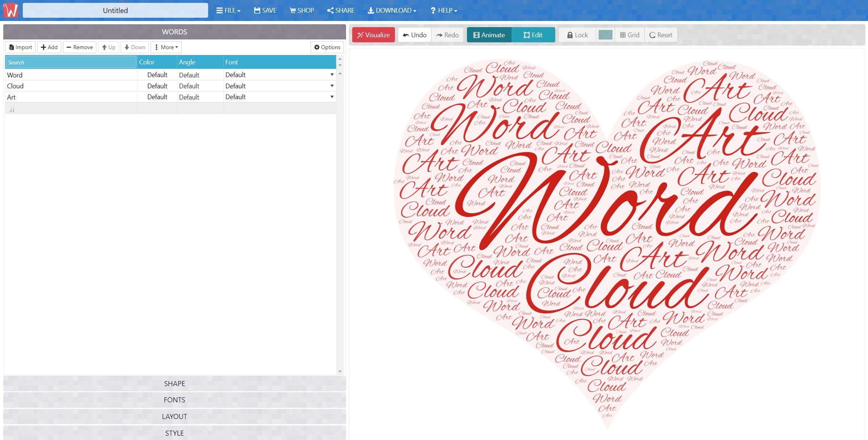Click Reset in the canvas toolbar
This screenshot has height=440, width=868.
pyautogui.click(x=661, y=35)
